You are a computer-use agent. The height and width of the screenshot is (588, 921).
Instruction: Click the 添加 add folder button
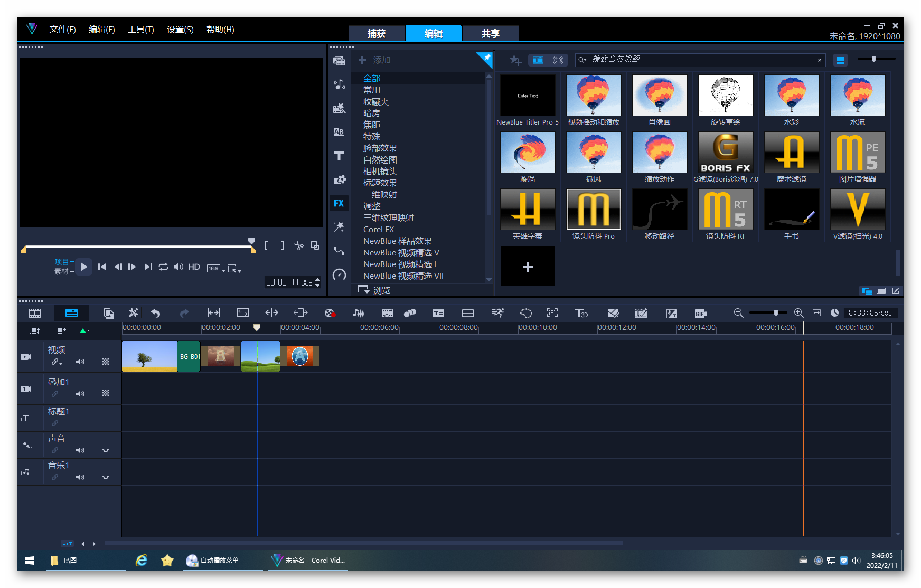(374, 60)
